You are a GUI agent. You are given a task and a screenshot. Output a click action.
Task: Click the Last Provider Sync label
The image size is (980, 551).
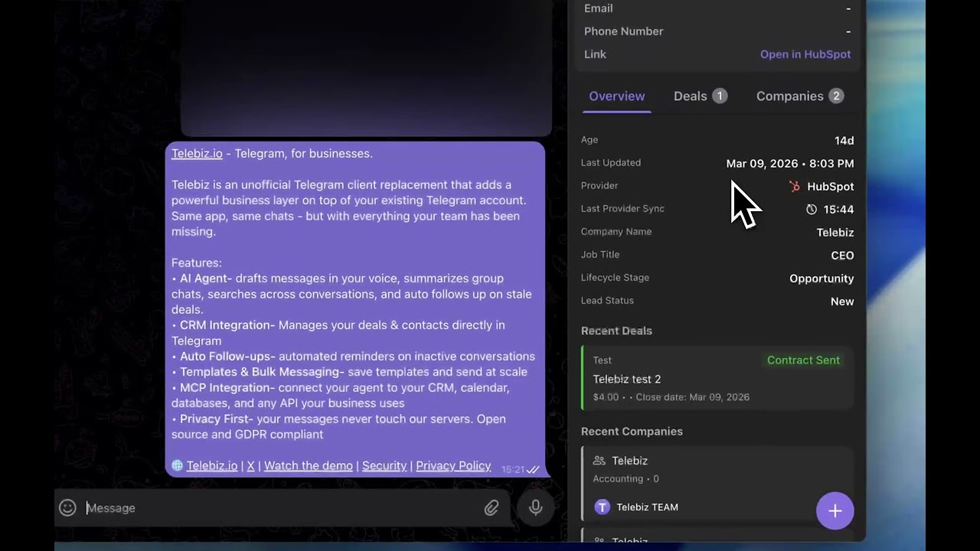(622, 208)
